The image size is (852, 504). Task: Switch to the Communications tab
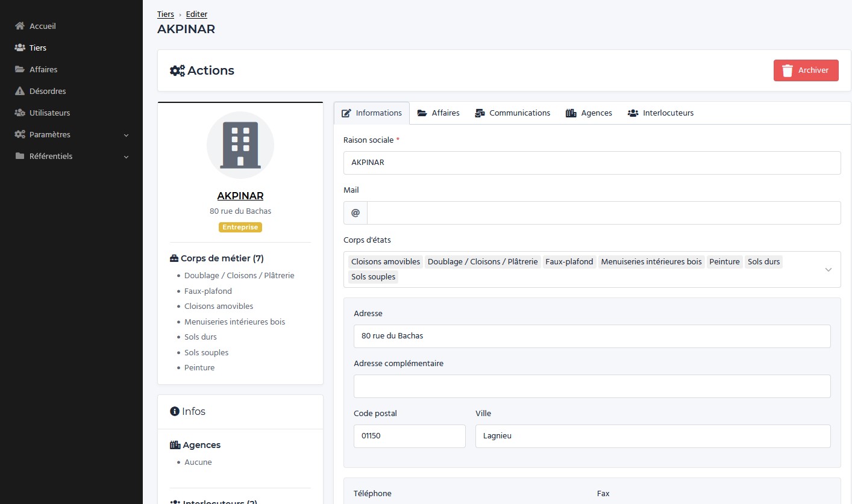click(x=513, y=113)
